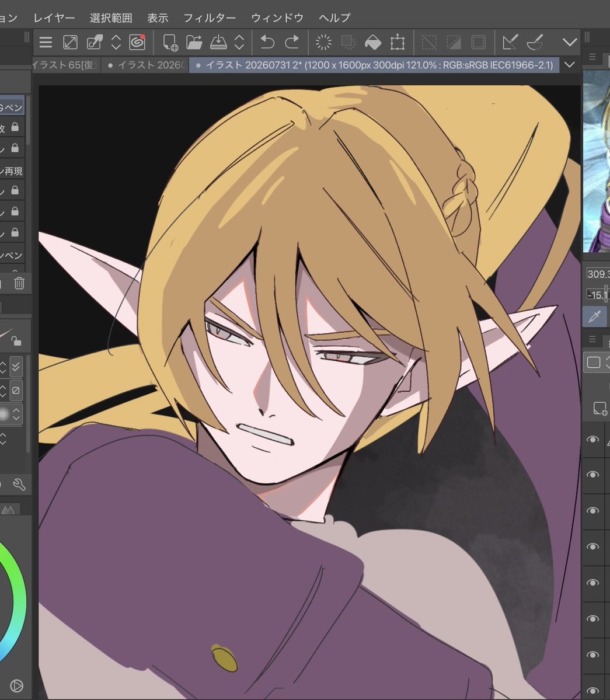The width and height of the screenshot is (610, 700).
Task: Open the ヘルプ menu
Action: click(334, 18)
